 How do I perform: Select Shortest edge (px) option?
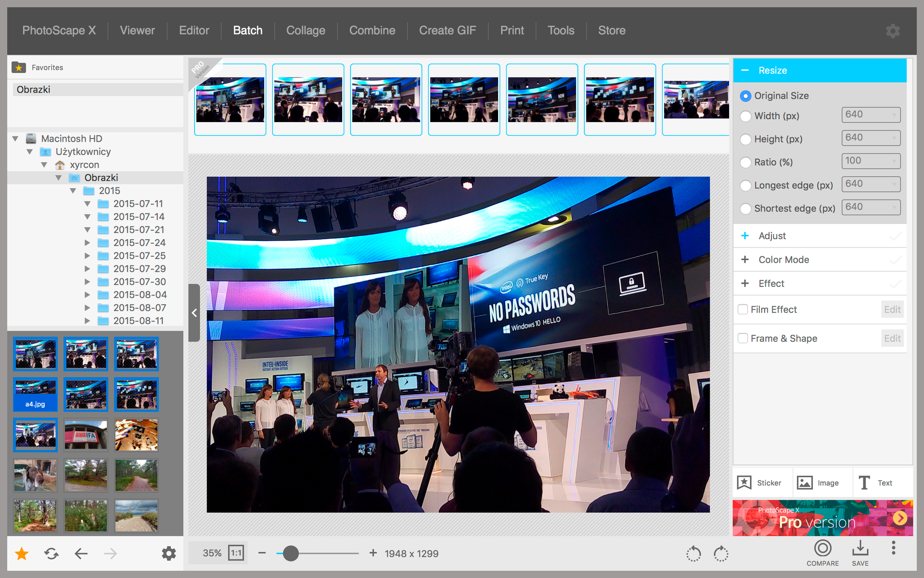pos(746,209)
